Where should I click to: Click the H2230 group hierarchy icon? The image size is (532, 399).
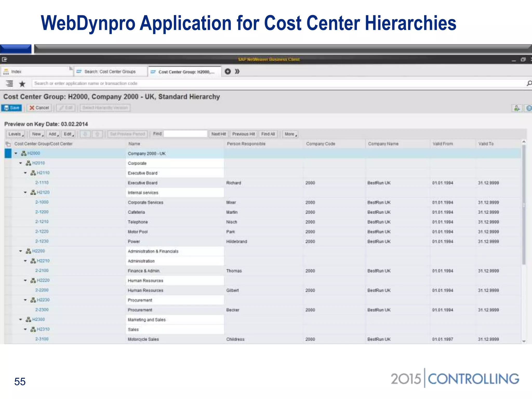[x=33, y=300]
